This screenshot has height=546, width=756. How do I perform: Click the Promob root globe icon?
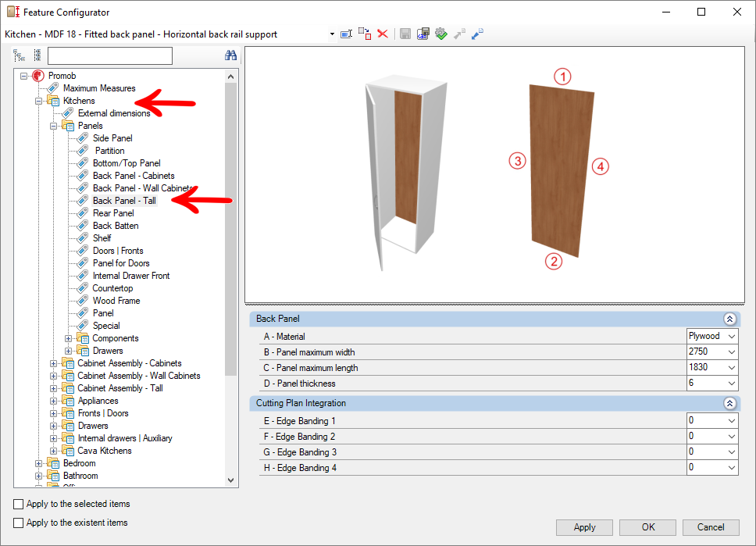click(x=38, y=76)
